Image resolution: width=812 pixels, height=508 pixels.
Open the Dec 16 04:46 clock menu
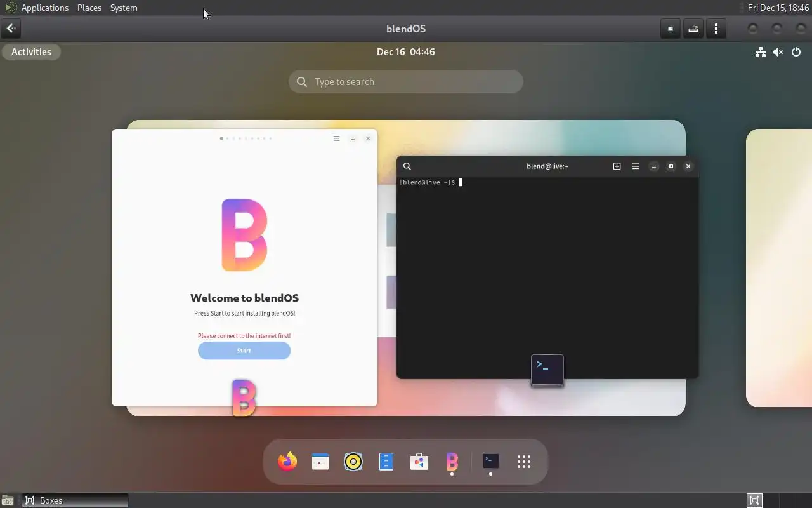[x=405, y=52]
